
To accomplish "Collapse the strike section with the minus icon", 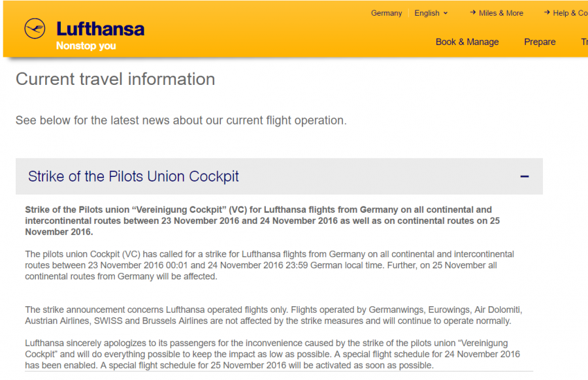I will 524,176.
